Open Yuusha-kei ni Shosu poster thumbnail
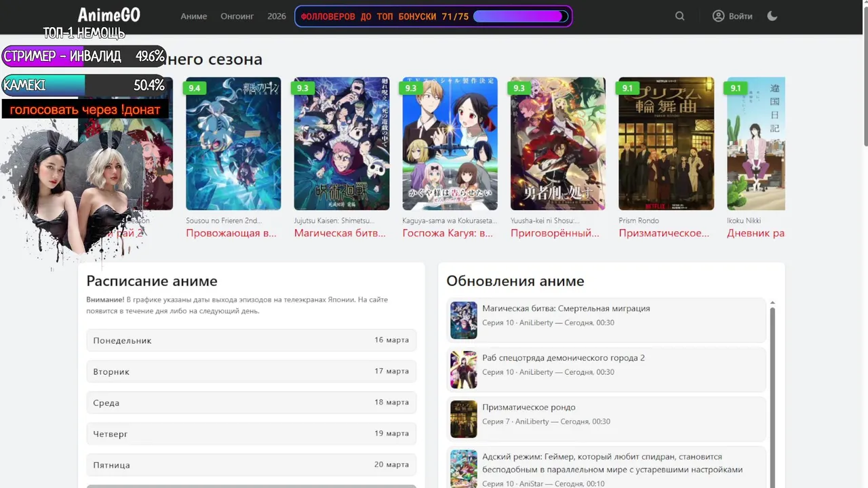 (558, 144)
